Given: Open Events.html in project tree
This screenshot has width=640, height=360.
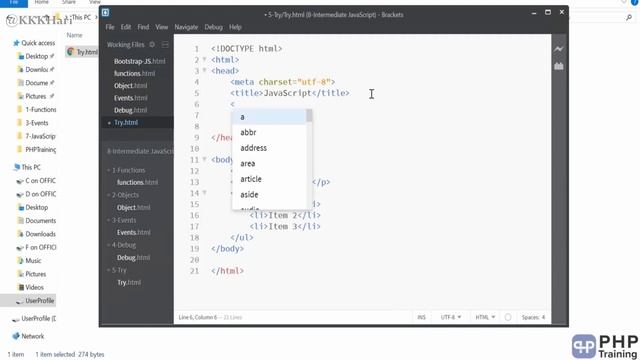Looking at the screenshot, I should [x=133, y=232].
